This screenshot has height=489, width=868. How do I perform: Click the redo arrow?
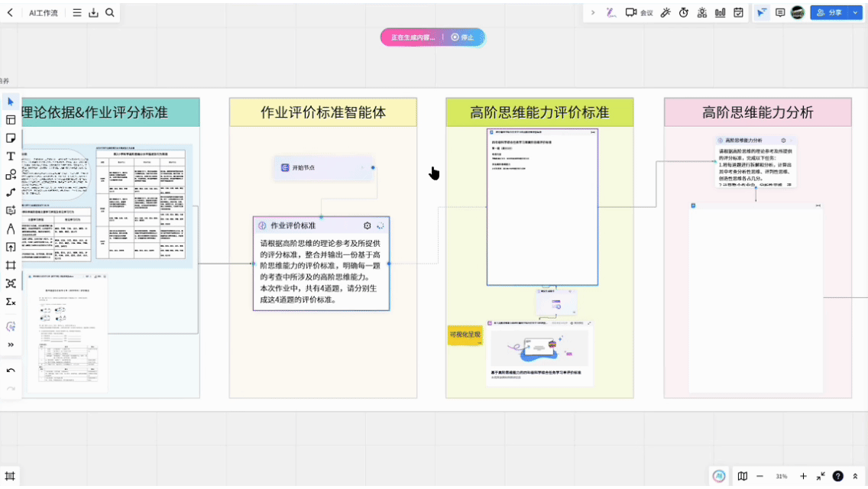(x=11, y=389)
